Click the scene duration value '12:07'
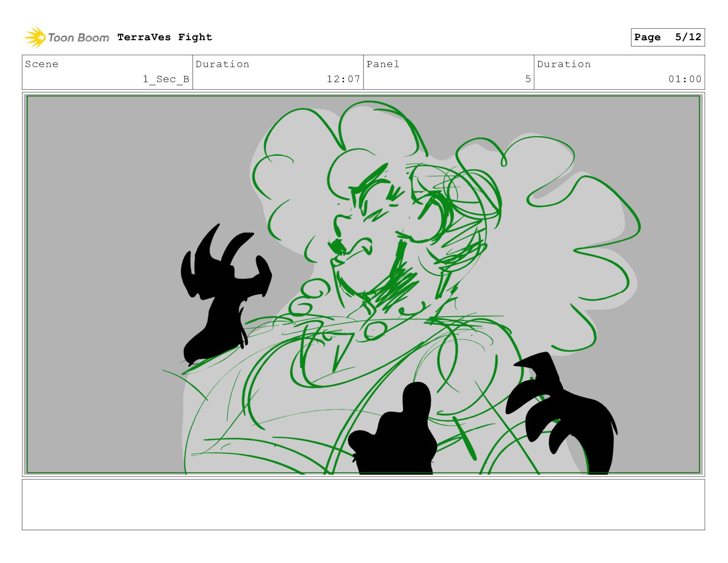 [x=343, y=79]
